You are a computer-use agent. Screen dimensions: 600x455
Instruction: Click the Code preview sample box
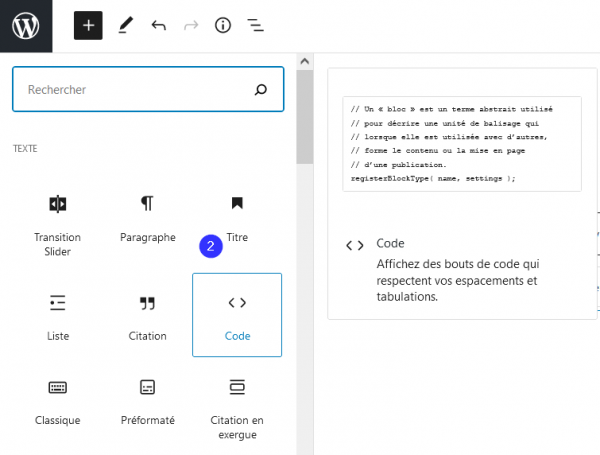(462, 144)
